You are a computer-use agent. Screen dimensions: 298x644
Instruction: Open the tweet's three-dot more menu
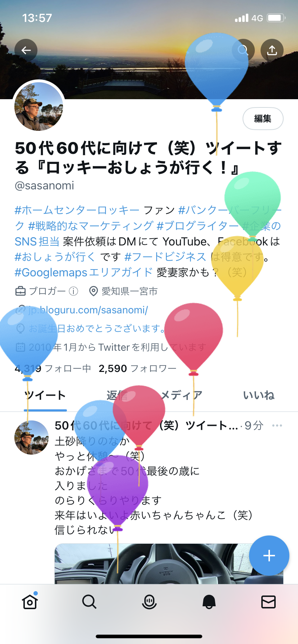[x=277, y=425]
